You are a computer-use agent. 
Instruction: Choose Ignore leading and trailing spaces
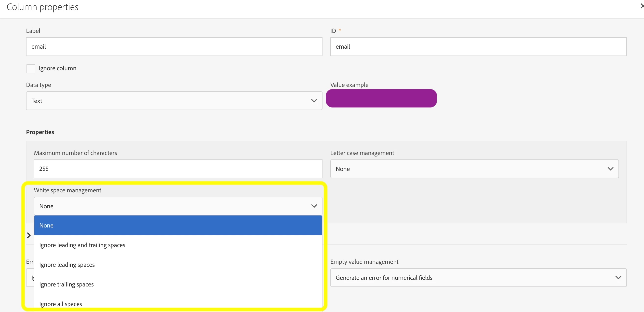click(82, 245)
